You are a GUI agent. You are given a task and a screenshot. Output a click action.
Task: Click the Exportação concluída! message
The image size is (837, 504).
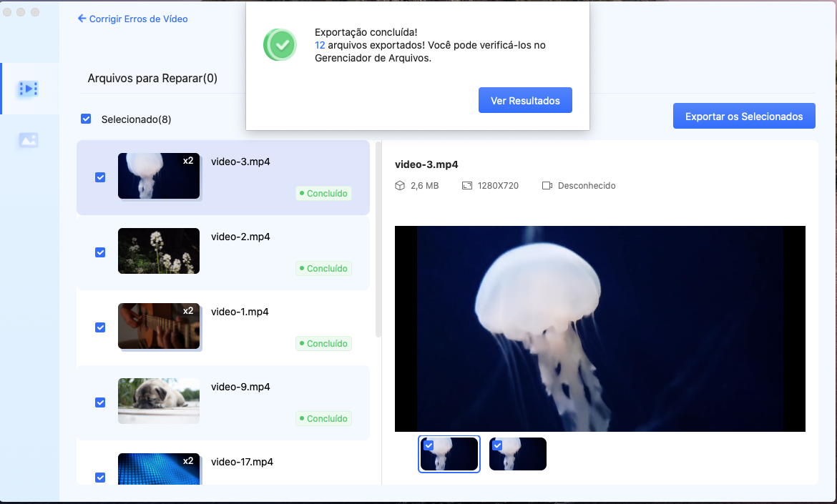[x=366, y=32]
